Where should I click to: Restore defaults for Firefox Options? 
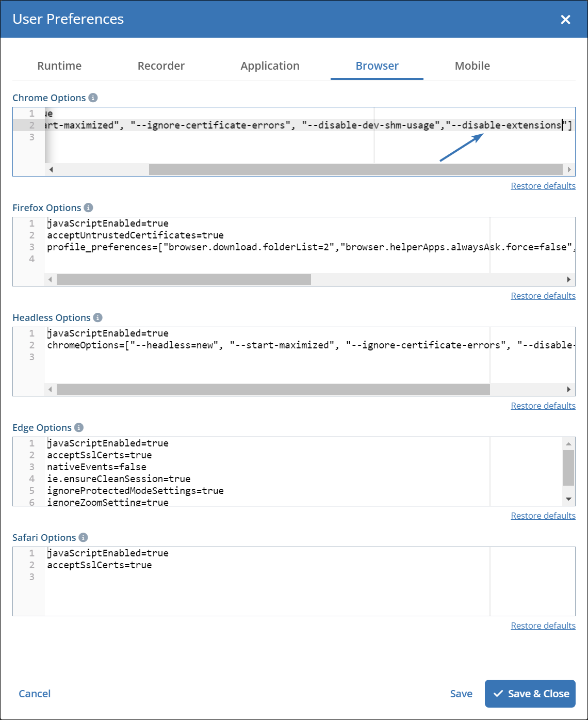click(x=543, y=296)
